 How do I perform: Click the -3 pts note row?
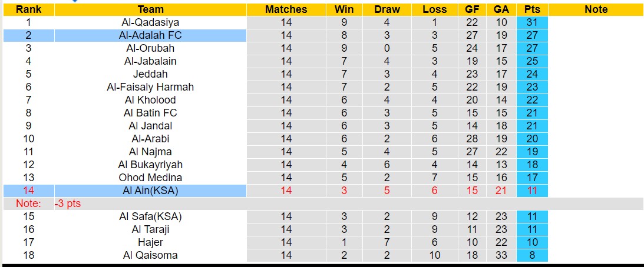(x=67, y=203)
